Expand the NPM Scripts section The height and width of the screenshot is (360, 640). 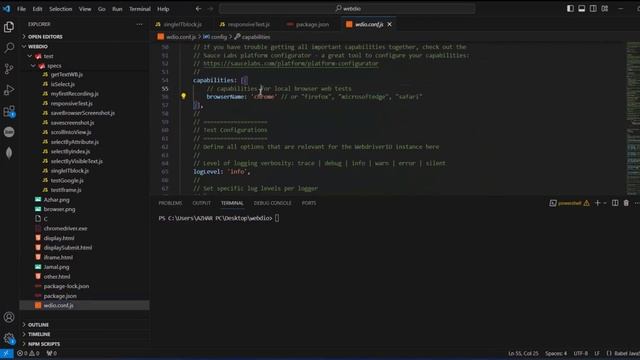coord(44,344)
